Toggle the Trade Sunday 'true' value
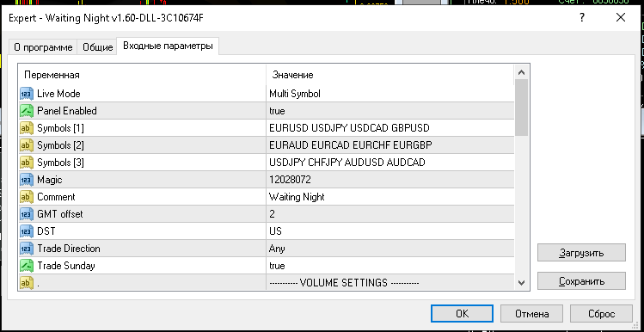Viewport: 644px width, 332px height. (x=277, y=266)
